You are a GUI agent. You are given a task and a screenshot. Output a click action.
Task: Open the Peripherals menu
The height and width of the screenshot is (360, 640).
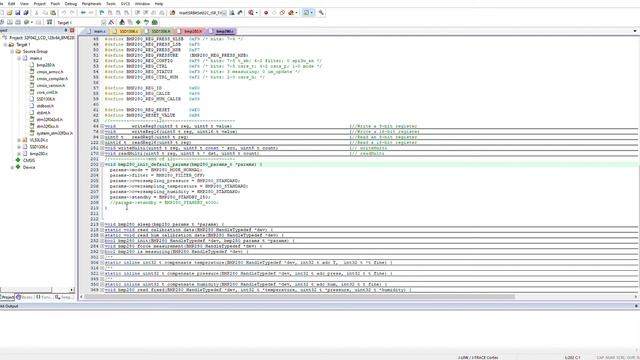(x=91, y=4)
